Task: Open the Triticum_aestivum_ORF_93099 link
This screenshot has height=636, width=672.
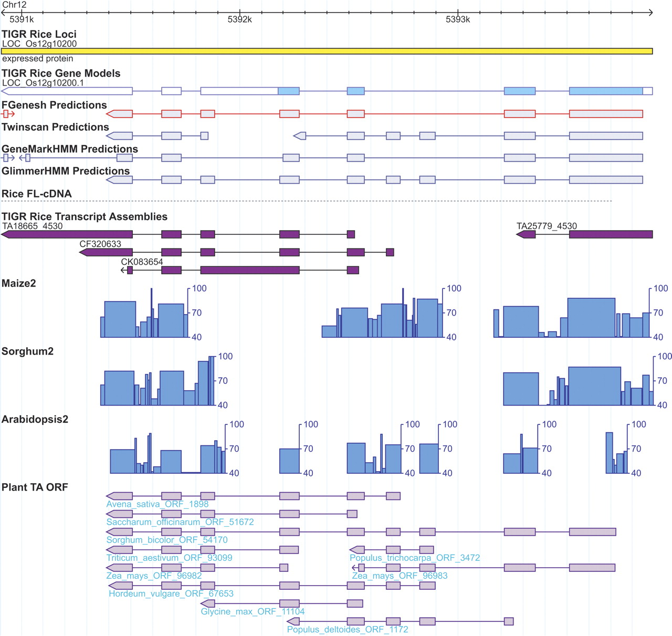Action: 169,558
